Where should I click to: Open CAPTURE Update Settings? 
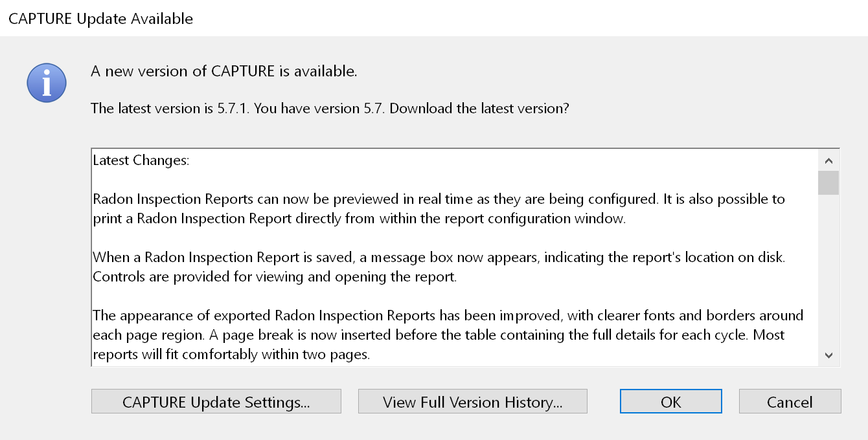pos(216,402)
